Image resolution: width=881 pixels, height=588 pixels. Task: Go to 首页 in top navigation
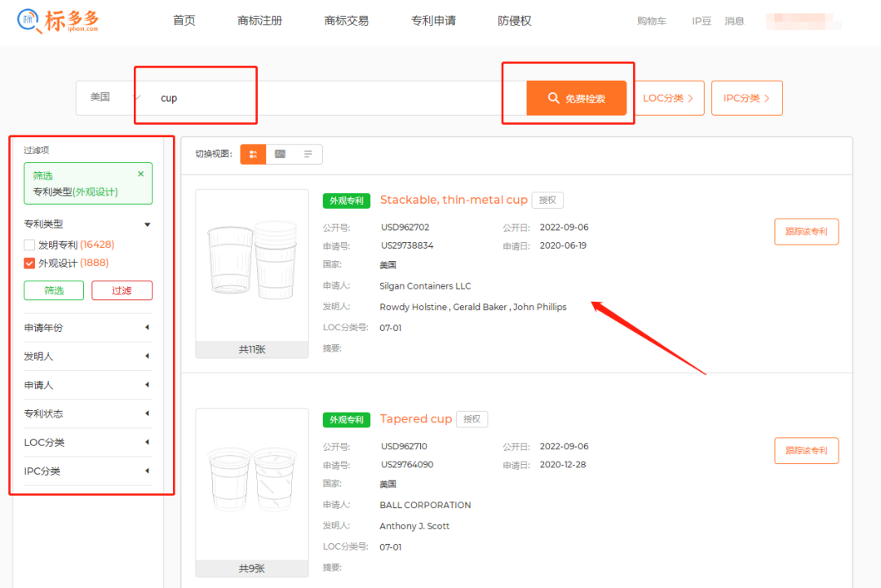(184, 20)
